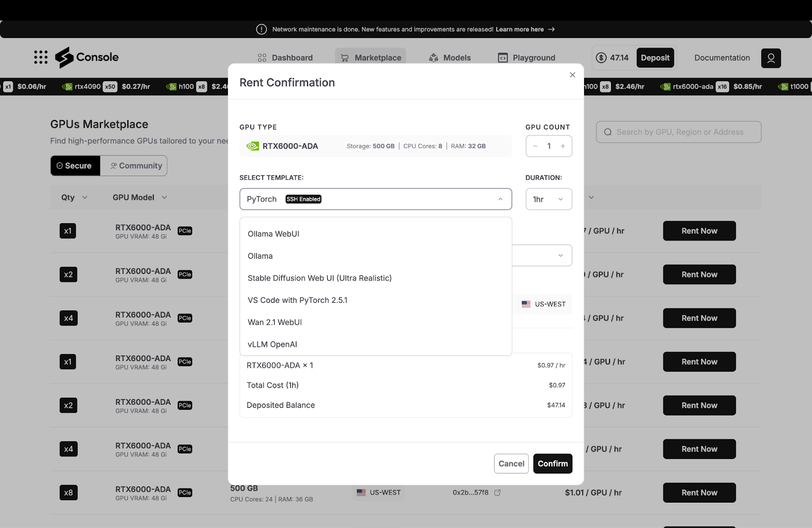Viewport: 812px width, 528px height.
Task: Click rtx6000-ada x16 ticker item
Action: click(711, 87)
